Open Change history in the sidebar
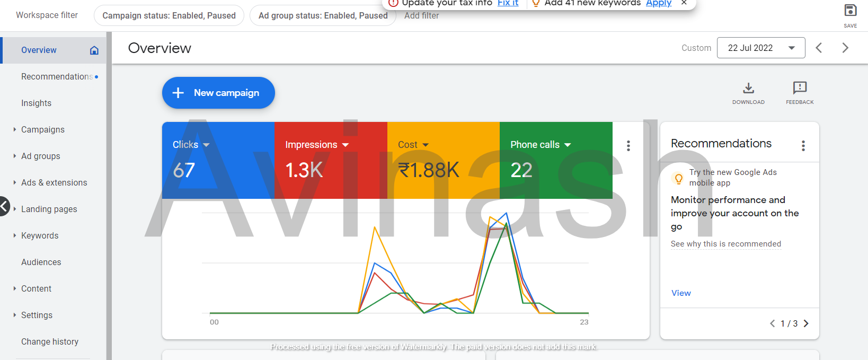This screenshot has height=360, width=868. tap(50, 342)
